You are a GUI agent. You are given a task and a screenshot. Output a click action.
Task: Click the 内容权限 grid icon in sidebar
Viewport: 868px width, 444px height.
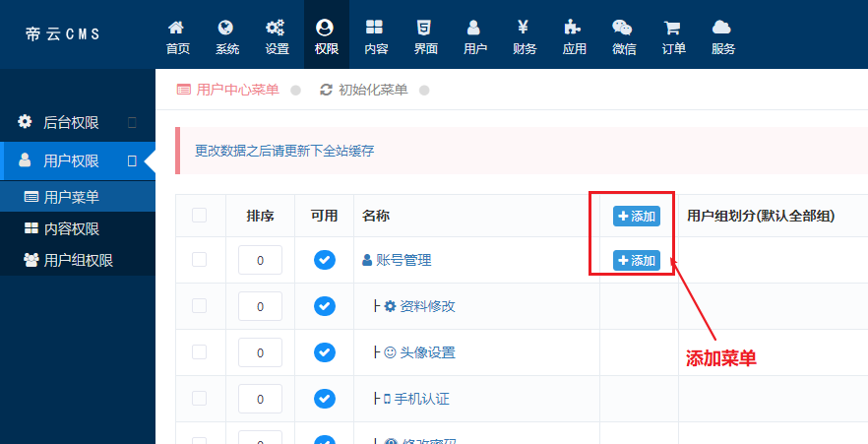point(31,228)
